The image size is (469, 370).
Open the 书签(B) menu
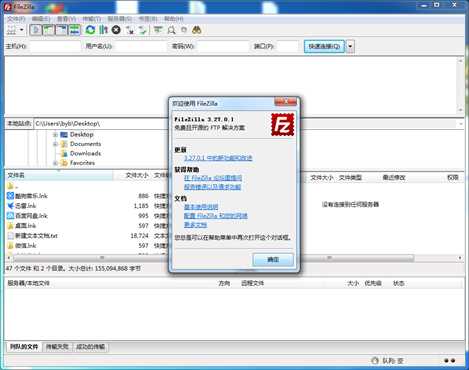click(x=148, y=19)
